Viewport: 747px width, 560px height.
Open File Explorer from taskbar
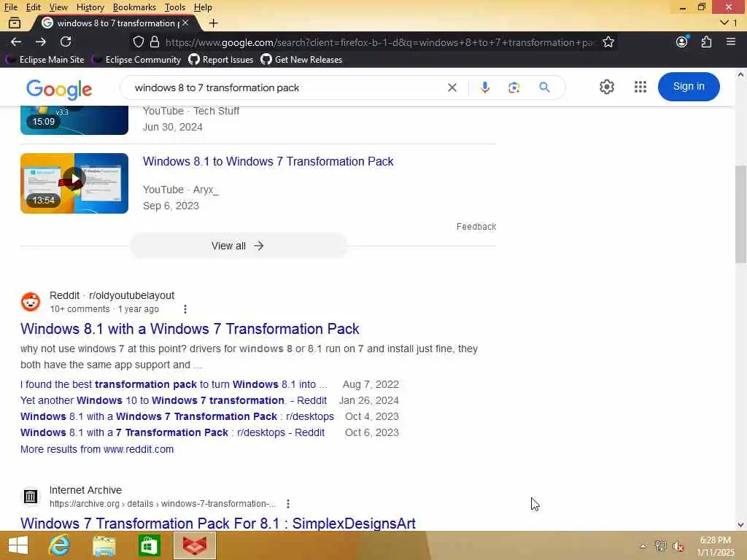104,545
